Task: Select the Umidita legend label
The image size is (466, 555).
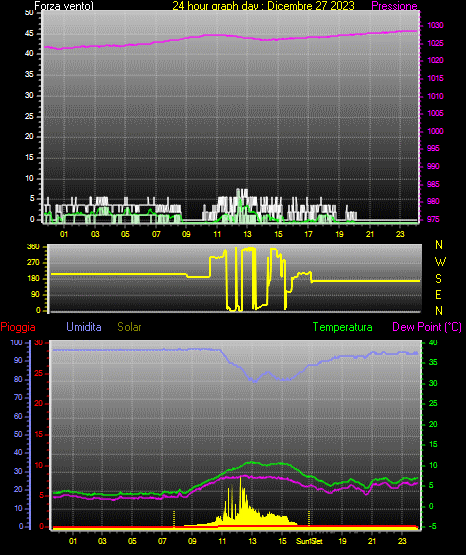Action: click(84, 327)
